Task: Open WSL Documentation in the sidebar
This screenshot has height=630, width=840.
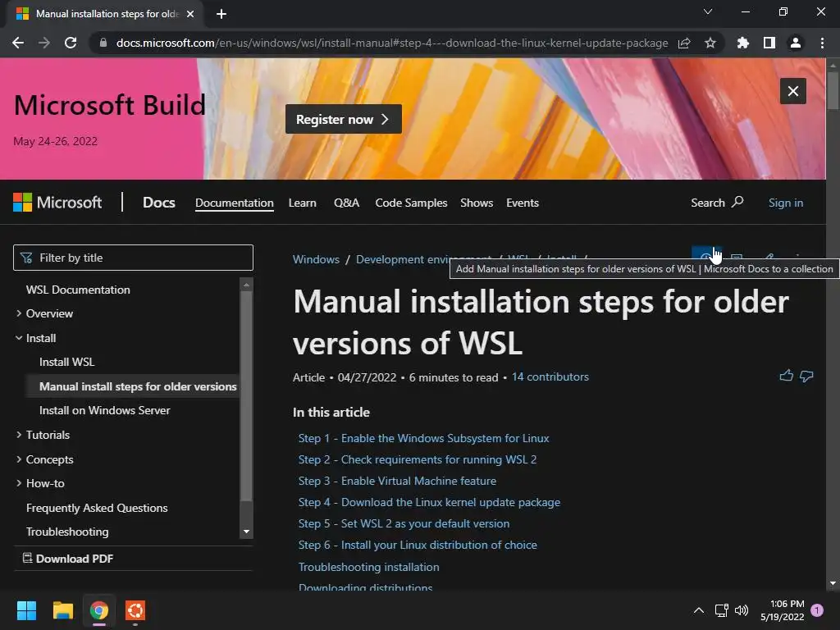Action: (x=78, y=290)
